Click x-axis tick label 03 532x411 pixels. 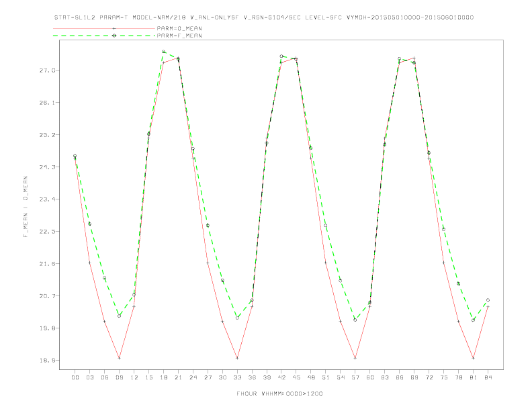[89, 377]
